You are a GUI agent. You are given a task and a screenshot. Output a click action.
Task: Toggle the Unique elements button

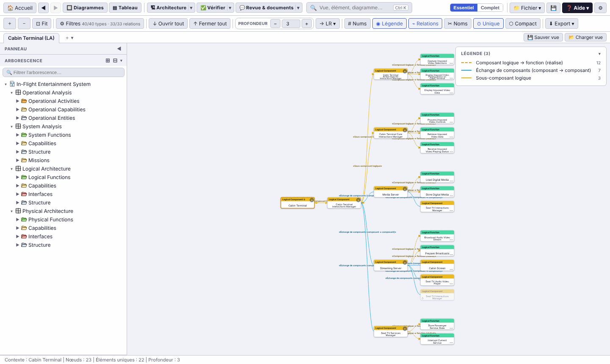coord(488,24)
